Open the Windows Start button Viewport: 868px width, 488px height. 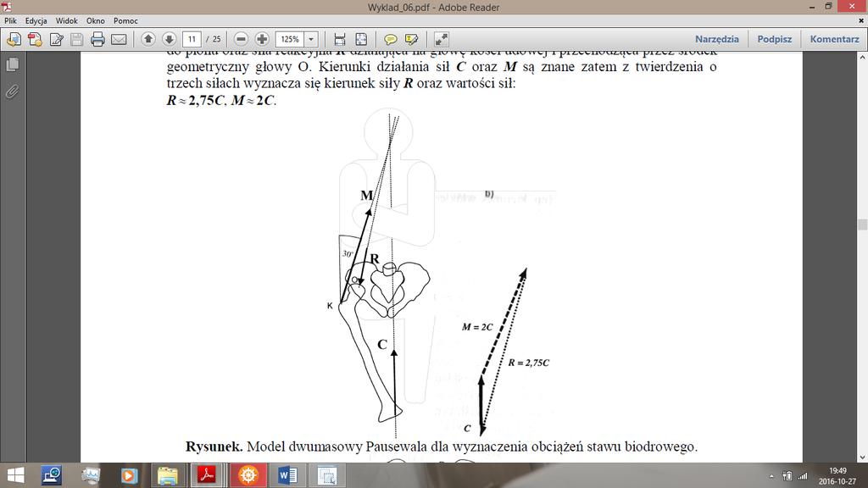point(15,476)
